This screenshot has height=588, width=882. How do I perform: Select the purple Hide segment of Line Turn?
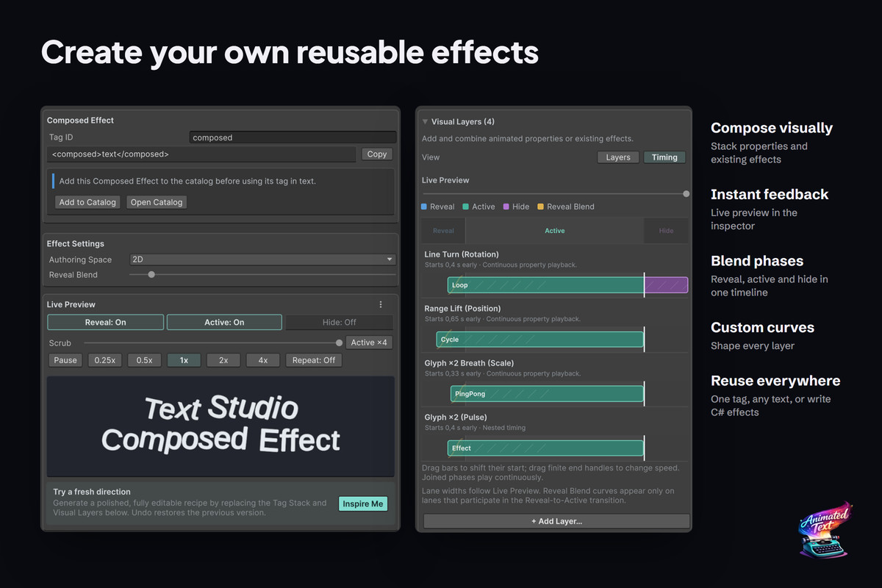(666, 285)
